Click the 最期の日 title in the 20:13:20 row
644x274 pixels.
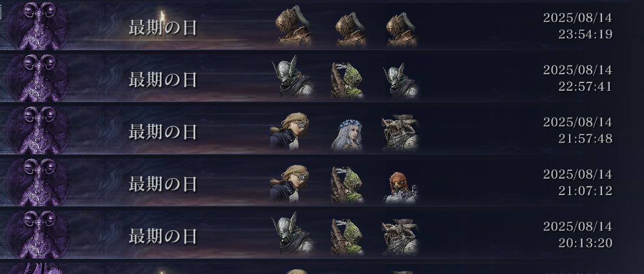coord(163,236)
